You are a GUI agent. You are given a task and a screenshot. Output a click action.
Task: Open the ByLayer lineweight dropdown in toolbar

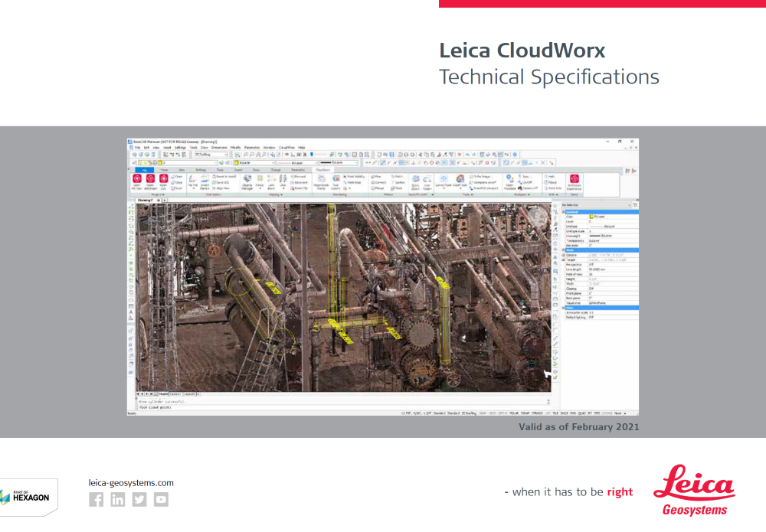[x=339, y=162]
